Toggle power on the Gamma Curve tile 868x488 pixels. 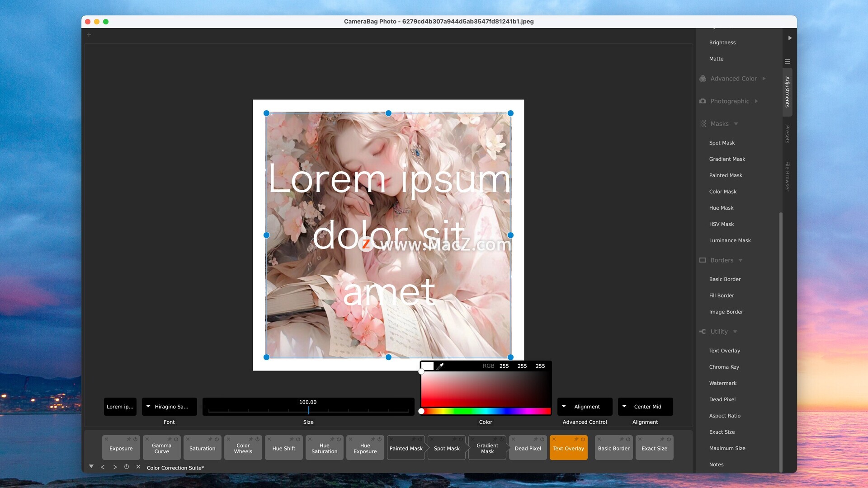click(x=176, y=439)
